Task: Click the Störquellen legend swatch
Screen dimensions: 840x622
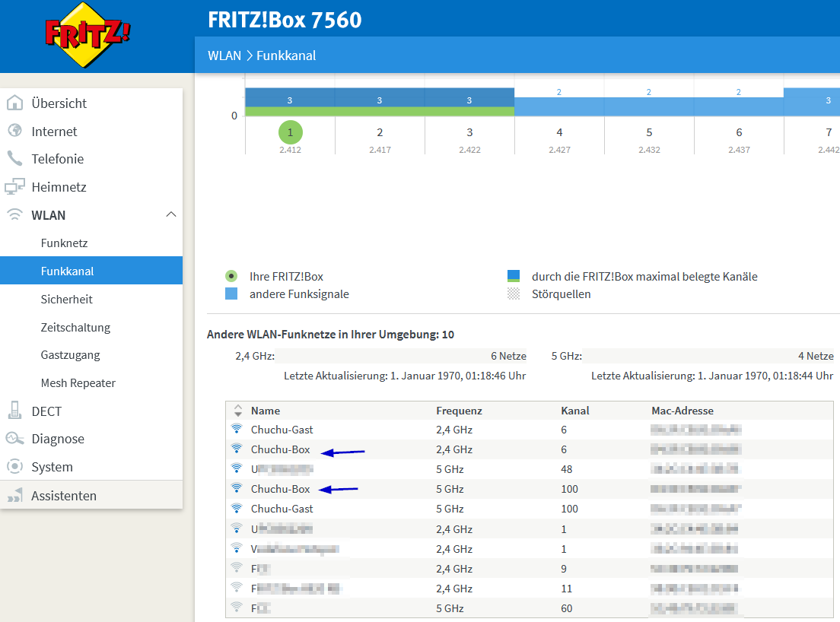Action: pos(514,294)
